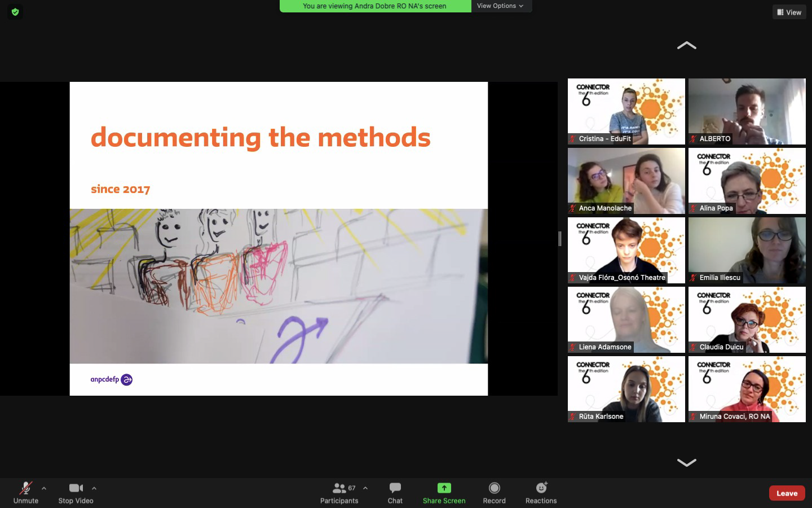The height and width of the screenshot is (508, 812).
Task: Expand audio settings arrow next to Unmute
Action: (44, 488)
